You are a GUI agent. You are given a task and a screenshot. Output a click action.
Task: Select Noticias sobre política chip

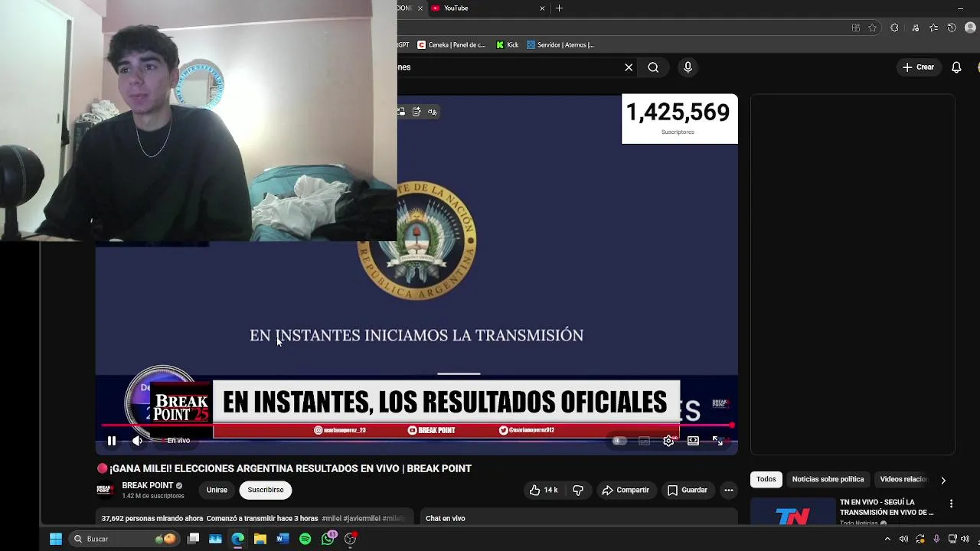click(x=828, y=479)
